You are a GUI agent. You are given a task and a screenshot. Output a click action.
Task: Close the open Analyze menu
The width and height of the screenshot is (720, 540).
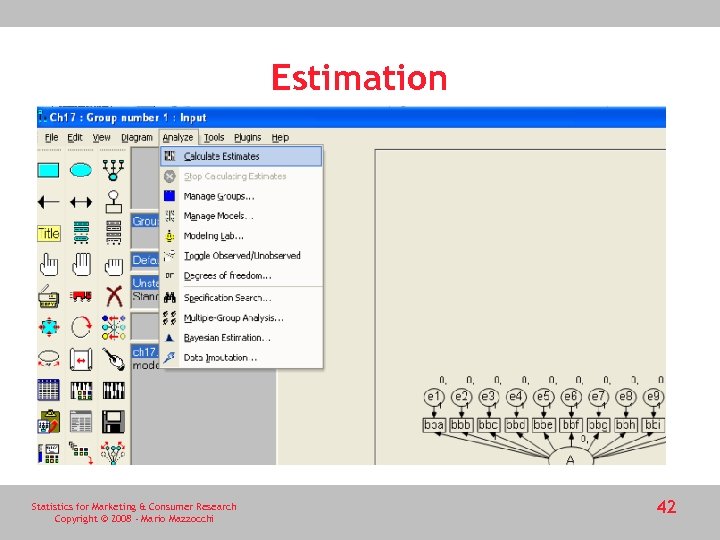178,137
